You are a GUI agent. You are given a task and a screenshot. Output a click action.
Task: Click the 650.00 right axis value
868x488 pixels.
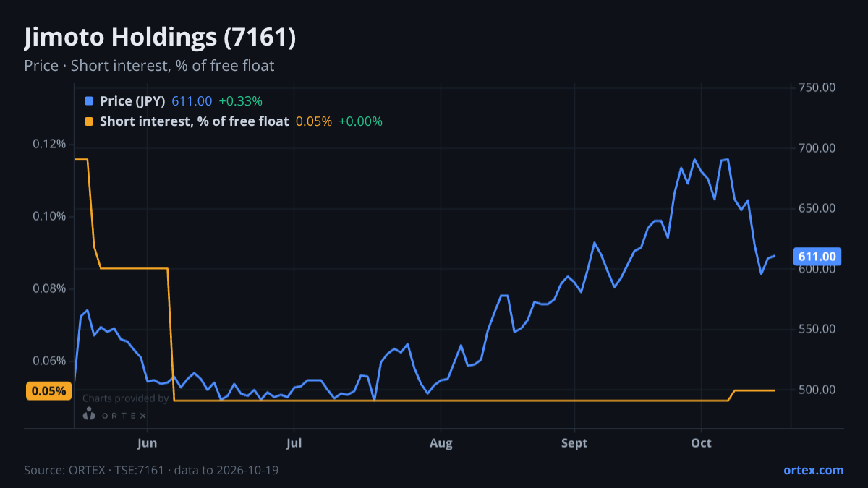(x=817, y=208)
